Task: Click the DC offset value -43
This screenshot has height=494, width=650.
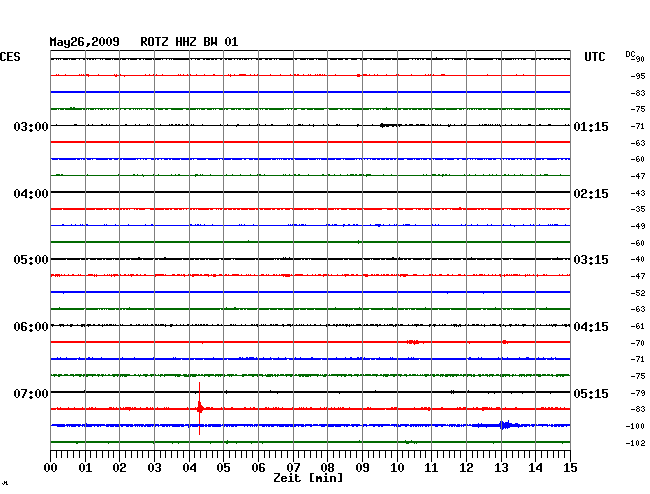Action: click(638, 193)
